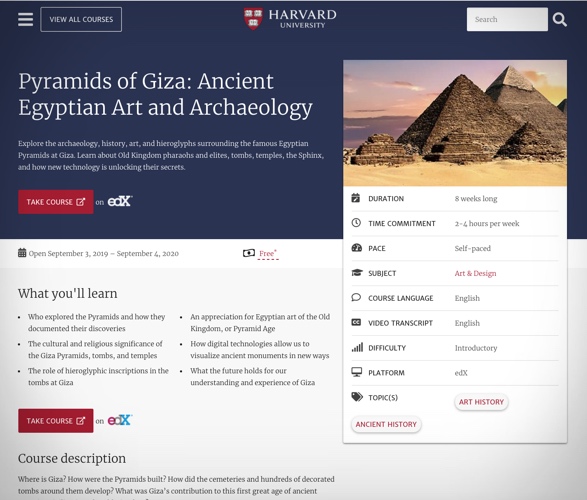Click the Platform monitor icon

click(357, 372)
